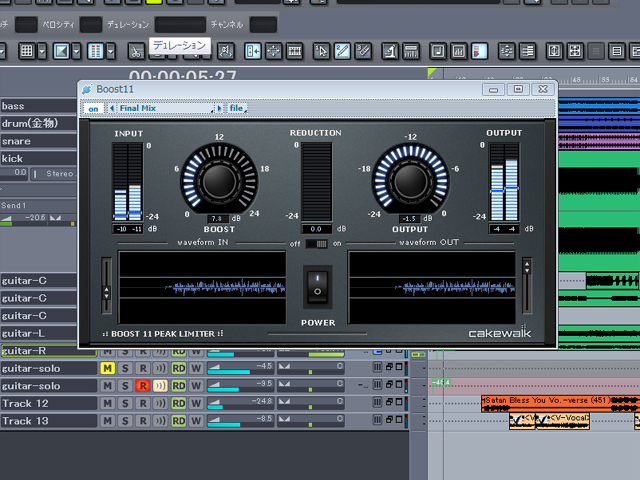Toggle read automation RD on Track 13
The width and height of the screenshot is (640, 480).
coord(178,421)
